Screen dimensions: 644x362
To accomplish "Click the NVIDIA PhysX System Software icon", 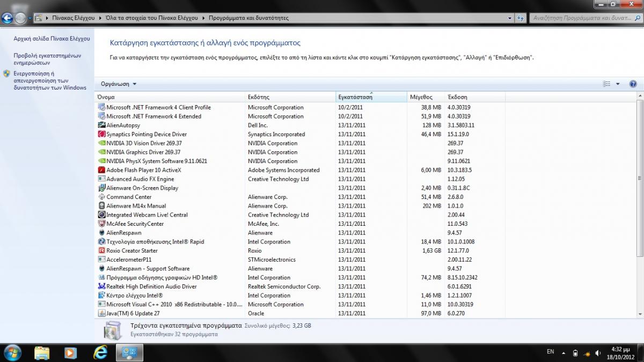I will pos(102,161).
